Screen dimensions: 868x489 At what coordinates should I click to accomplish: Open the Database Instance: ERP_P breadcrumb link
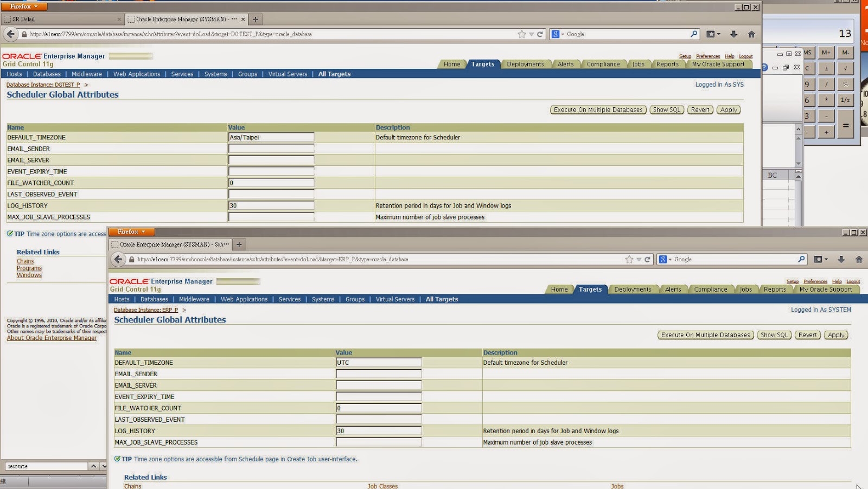[146, 310]
